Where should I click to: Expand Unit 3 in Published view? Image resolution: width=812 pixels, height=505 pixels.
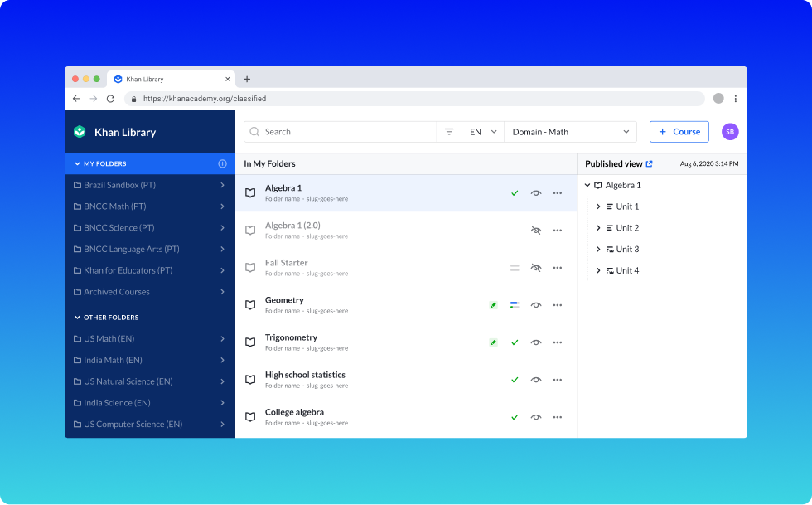click(598, 249)
